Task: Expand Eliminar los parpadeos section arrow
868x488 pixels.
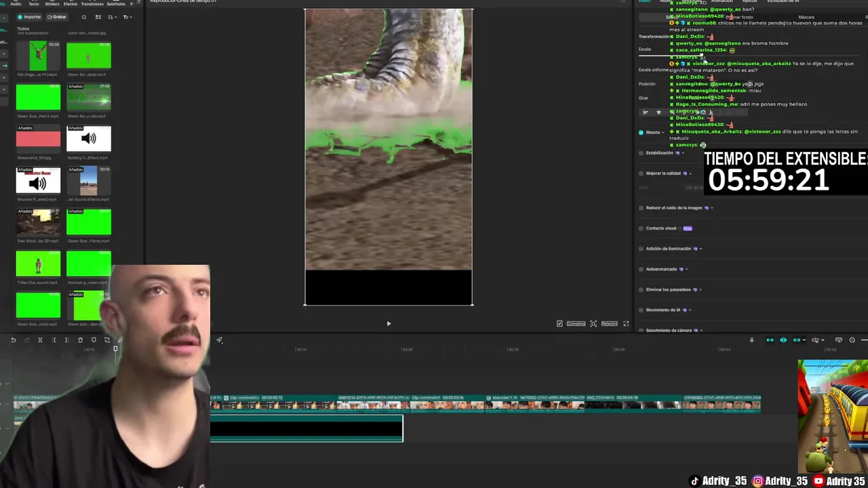Action: click(x=701, y=289)
